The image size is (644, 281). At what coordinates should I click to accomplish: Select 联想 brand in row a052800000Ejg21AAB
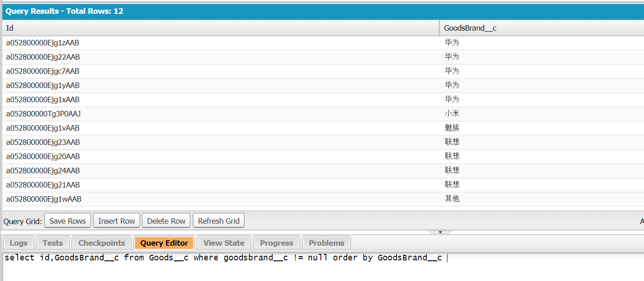pyautogui.click(x=542, y=185)
